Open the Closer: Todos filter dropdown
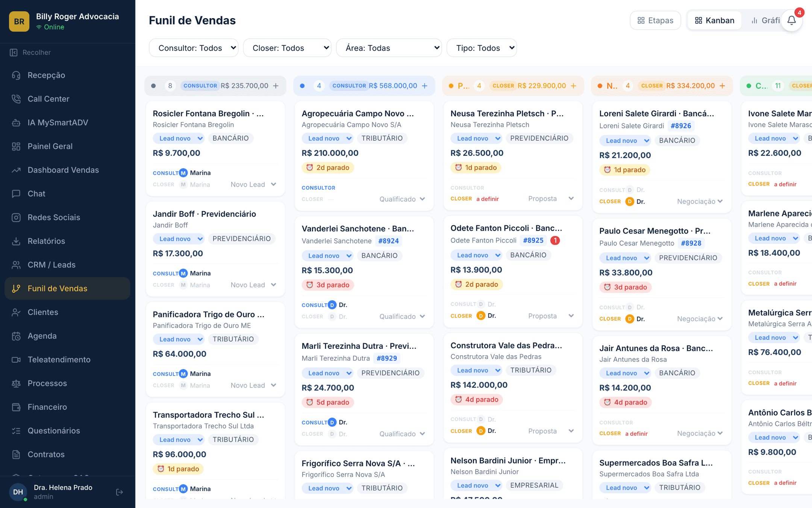Image resolution: width=812 pixels, height=508 pixels. pyautogui.click(x=287, y=48)
